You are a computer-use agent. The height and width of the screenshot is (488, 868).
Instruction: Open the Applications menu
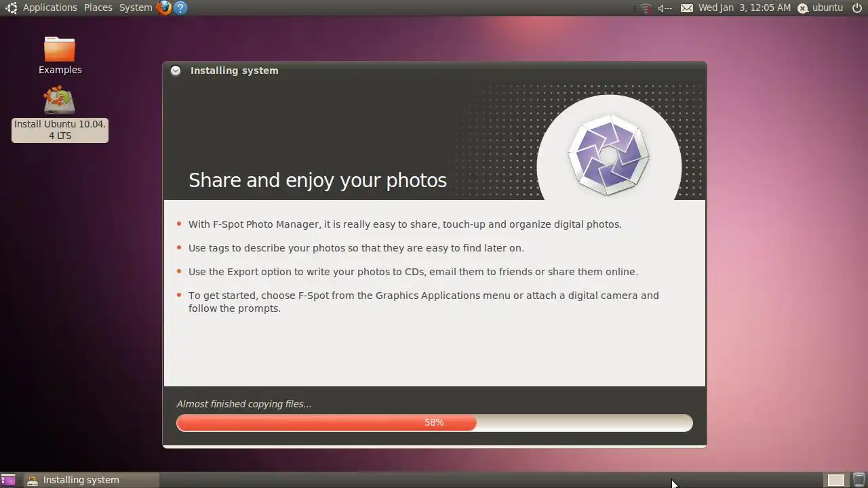[x=50, y=7]
